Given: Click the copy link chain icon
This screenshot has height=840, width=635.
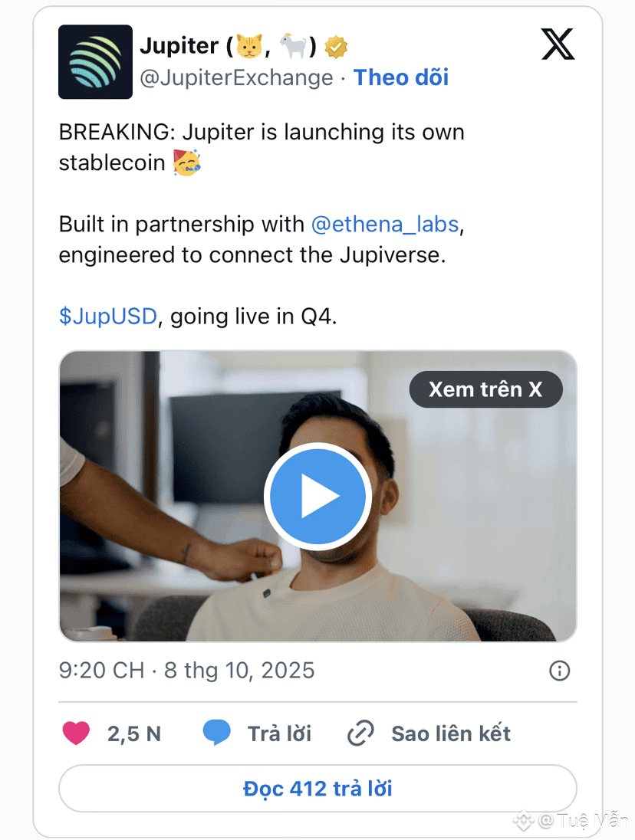Looking at the screenshot, I should coord(360,733).
